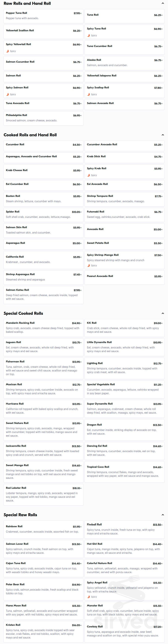Click the chili icon on Spicy Tuna Roll
Image resolution: width=168 pixels, height=644 pixels.
pos(89,36)
